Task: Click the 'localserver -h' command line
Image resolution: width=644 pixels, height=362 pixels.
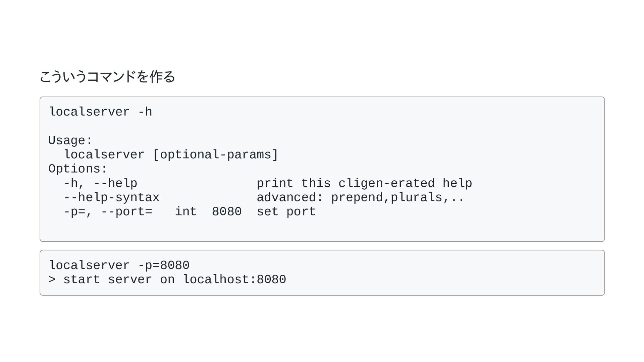Action: pos(100,112)
